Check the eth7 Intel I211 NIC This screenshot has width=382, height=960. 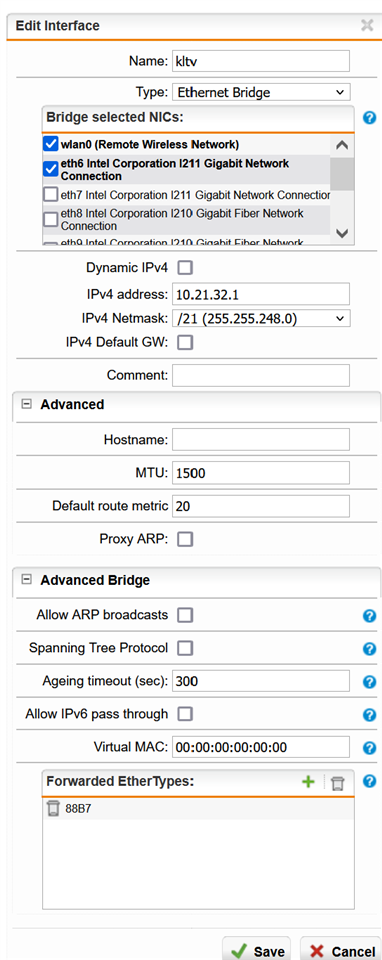click(50, 195)
